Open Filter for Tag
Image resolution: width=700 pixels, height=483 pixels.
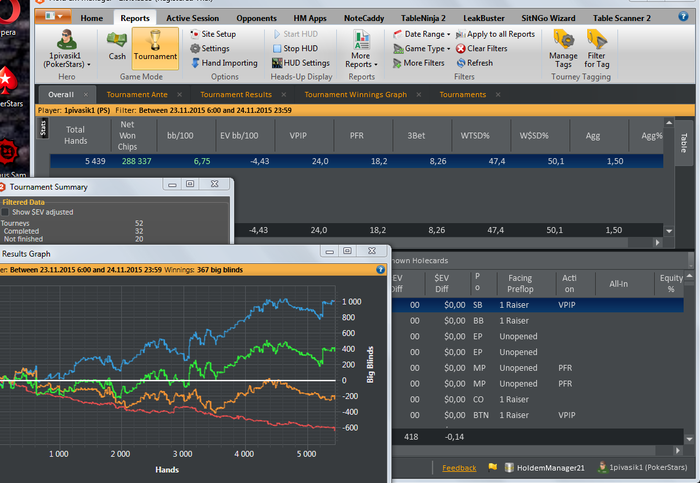click(x=596, y=49)
